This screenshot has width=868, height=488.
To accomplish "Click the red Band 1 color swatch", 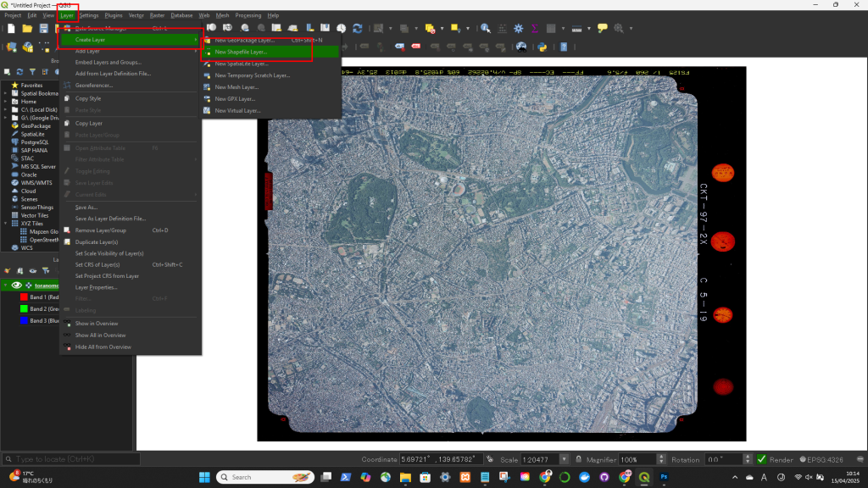I will coord(23,297).
